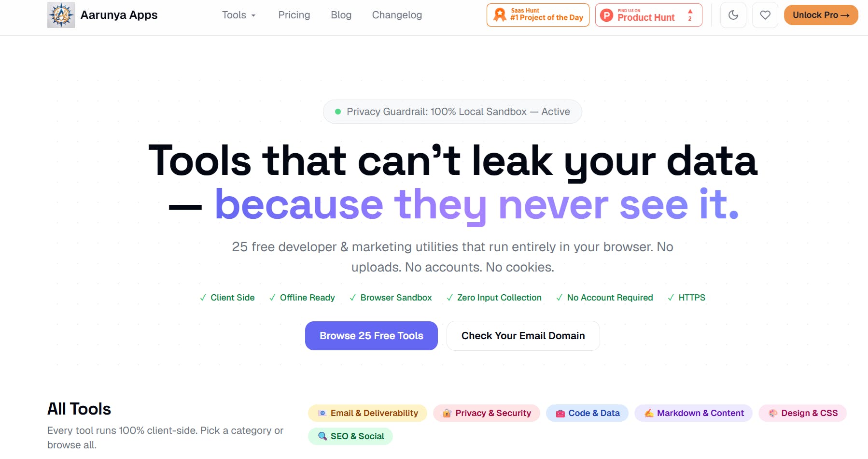This screenshot has width=868, height=459.
Task: Click the Aarunya Apps compass logo
Action: [61, 15]
